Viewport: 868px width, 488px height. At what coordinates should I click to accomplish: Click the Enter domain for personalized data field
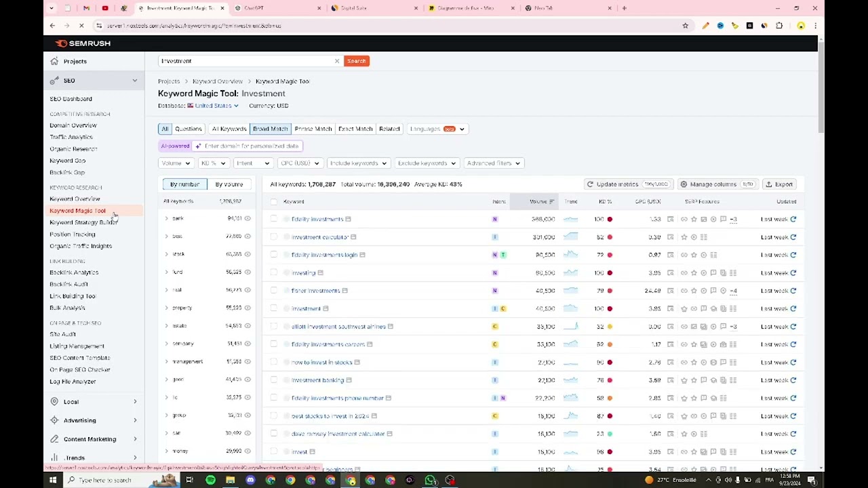click(x=247, y=146)
